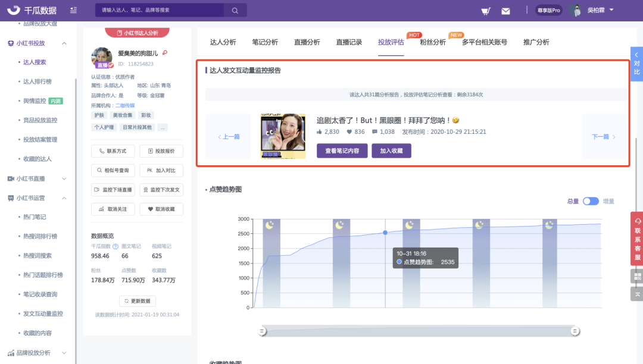
Task: Click the 尊享版Pro badge
Action: (549, 10)
